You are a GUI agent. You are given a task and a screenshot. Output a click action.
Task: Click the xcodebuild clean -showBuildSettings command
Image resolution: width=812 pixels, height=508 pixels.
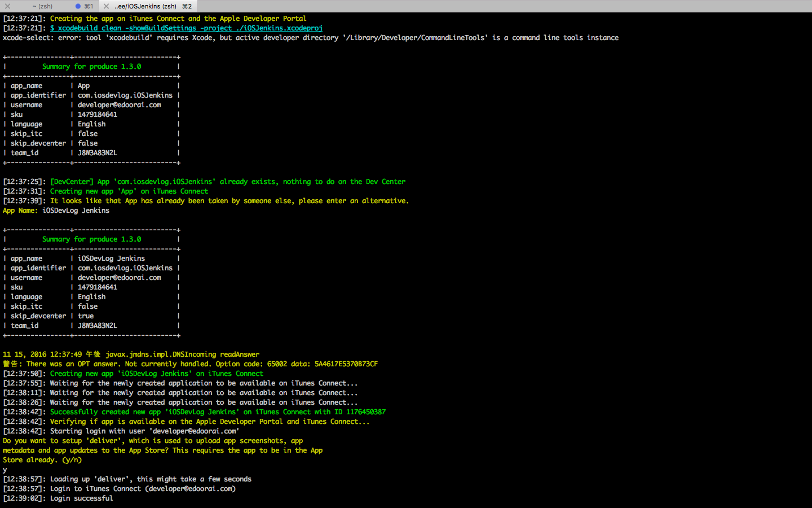186,28
